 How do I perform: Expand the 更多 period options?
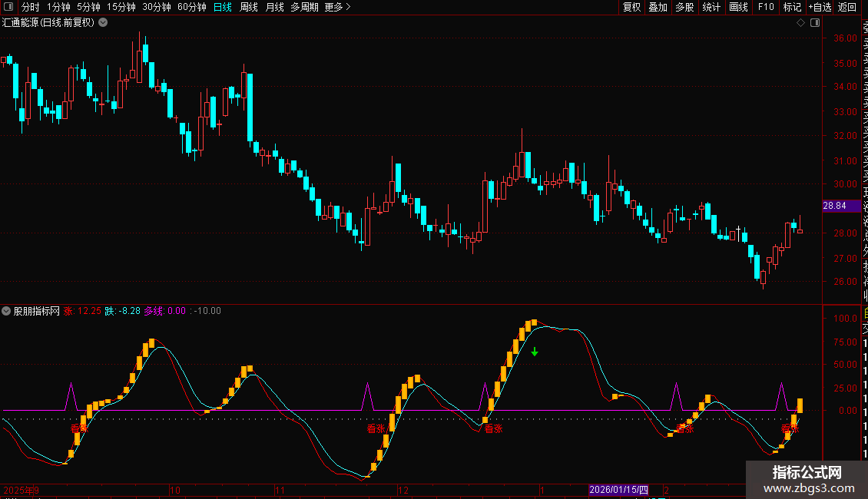[x=338, y=7]
